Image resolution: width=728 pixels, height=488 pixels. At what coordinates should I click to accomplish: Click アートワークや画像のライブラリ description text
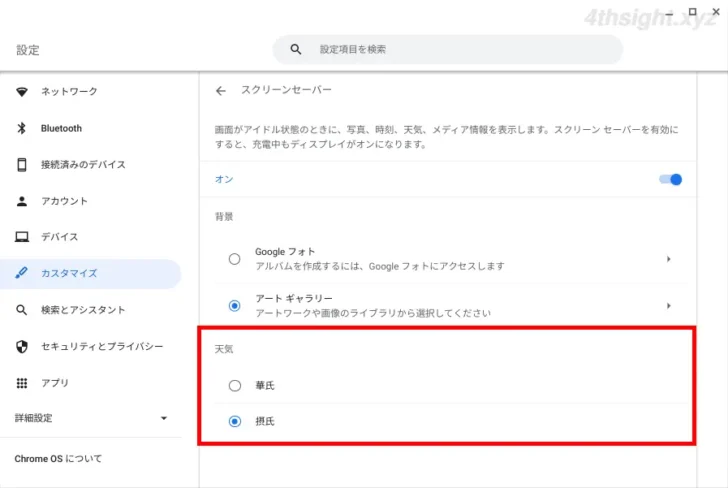point(373,313)
